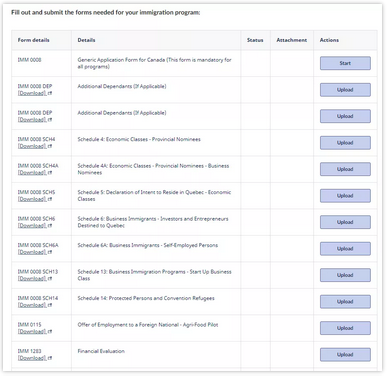This screenshot has height=376, width=387.
Task: Click 'Schedule 4: Economic Classes - Provincial Nominees' text
Action: pos(139,139)
